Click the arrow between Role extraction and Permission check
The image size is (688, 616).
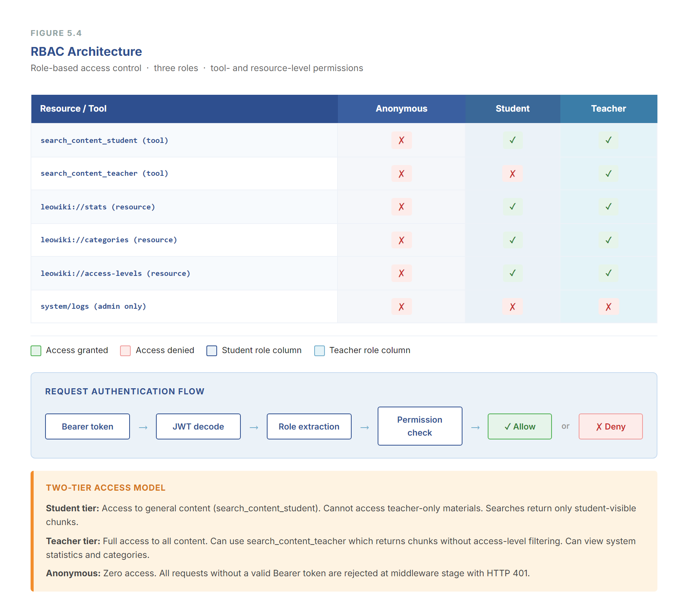[365, 427]
